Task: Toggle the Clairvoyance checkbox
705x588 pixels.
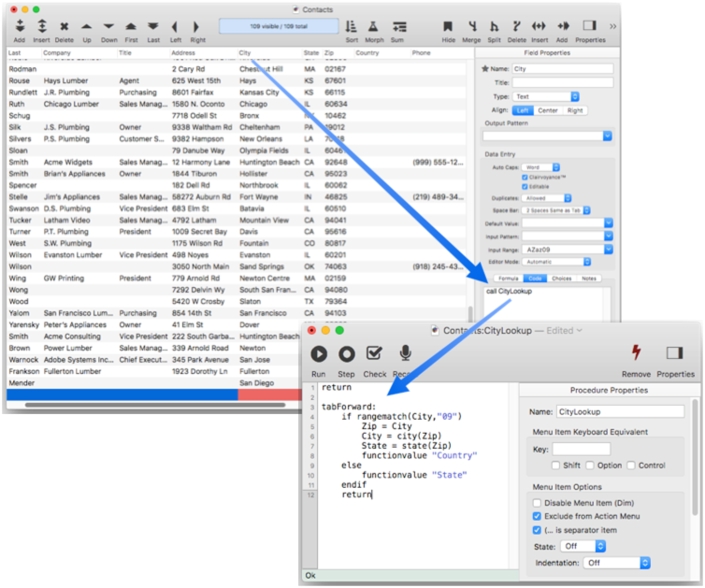Action: [x=525, y=177]
